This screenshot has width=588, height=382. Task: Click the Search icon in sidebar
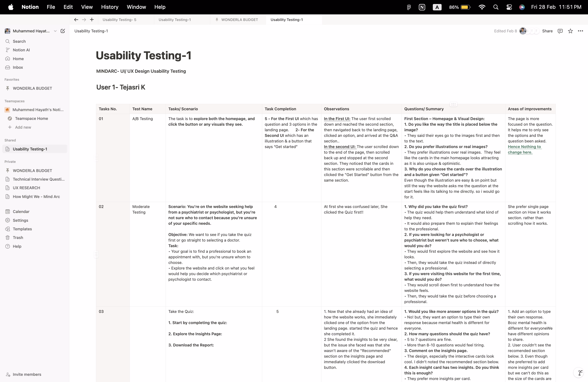tap(8, 41)
